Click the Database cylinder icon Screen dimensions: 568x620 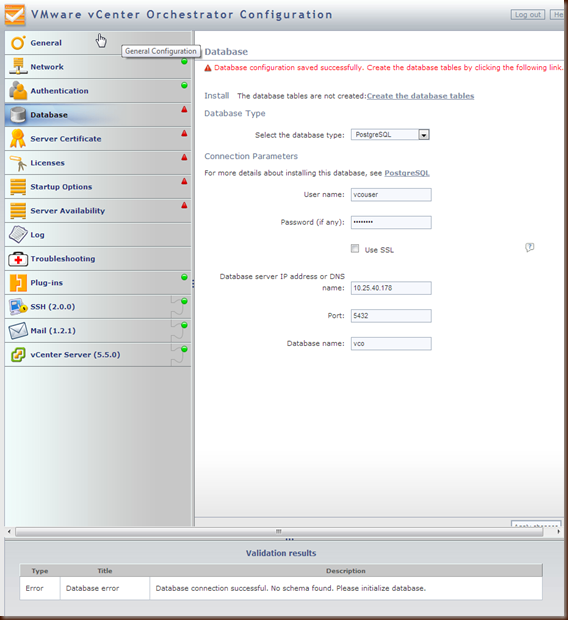(18, 115)
